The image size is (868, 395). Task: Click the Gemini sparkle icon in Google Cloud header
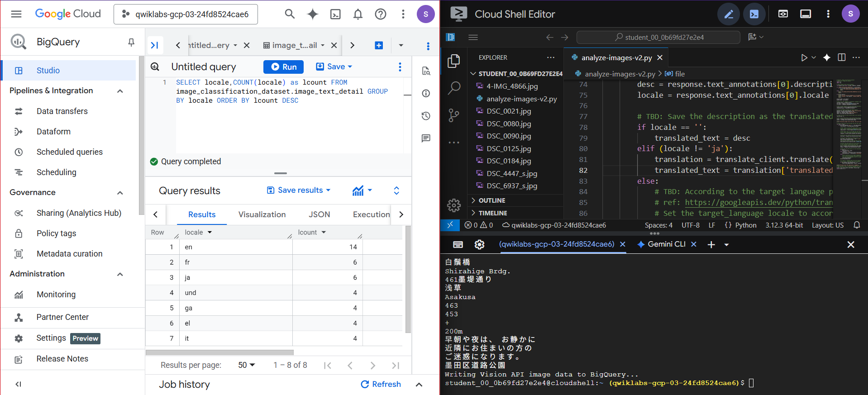tap(312, 14)
